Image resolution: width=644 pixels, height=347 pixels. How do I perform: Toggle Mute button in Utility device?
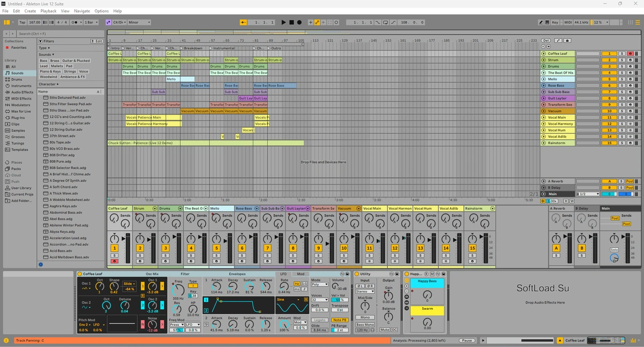pyautogui.click(x=384, y=330)
